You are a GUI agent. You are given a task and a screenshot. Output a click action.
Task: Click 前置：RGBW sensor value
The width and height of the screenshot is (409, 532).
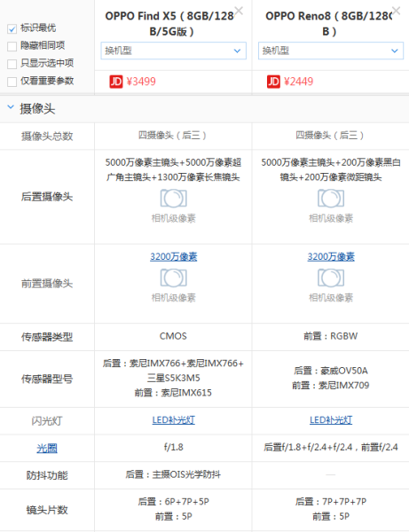[x=331, y=336]
